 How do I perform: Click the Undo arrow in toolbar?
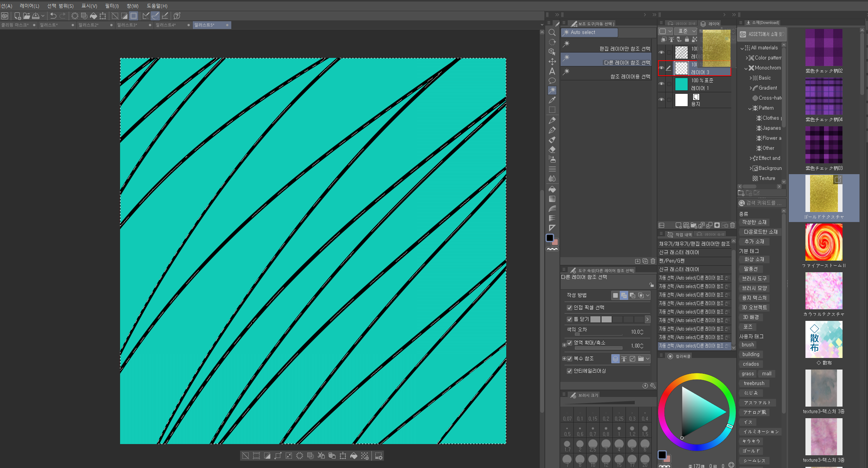[x=53, y=16]
